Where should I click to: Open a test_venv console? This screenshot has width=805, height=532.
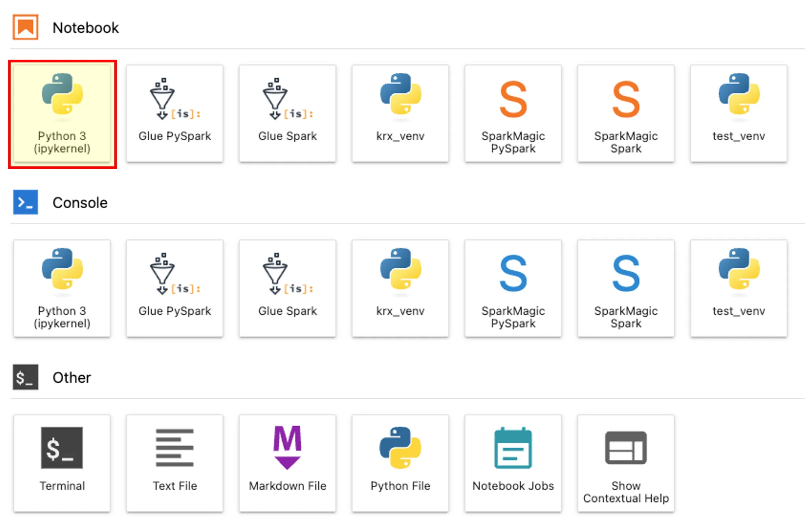(739, 288)
